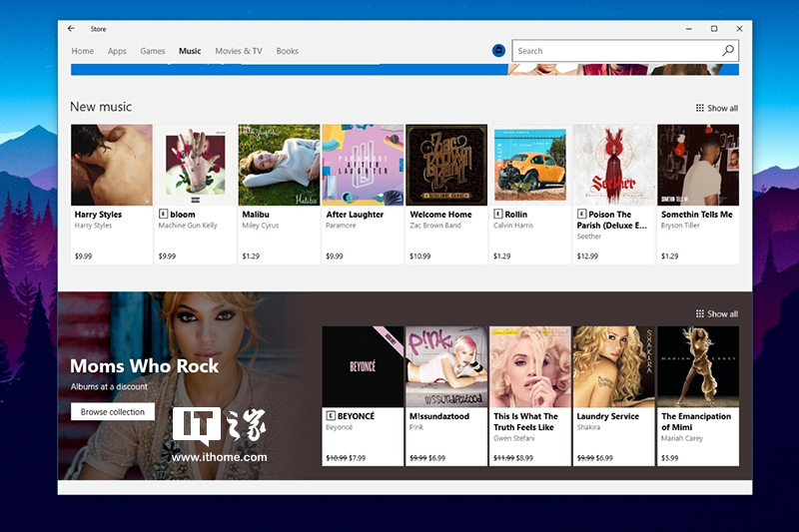Switch to the Apps tab

tap(117, 51)
